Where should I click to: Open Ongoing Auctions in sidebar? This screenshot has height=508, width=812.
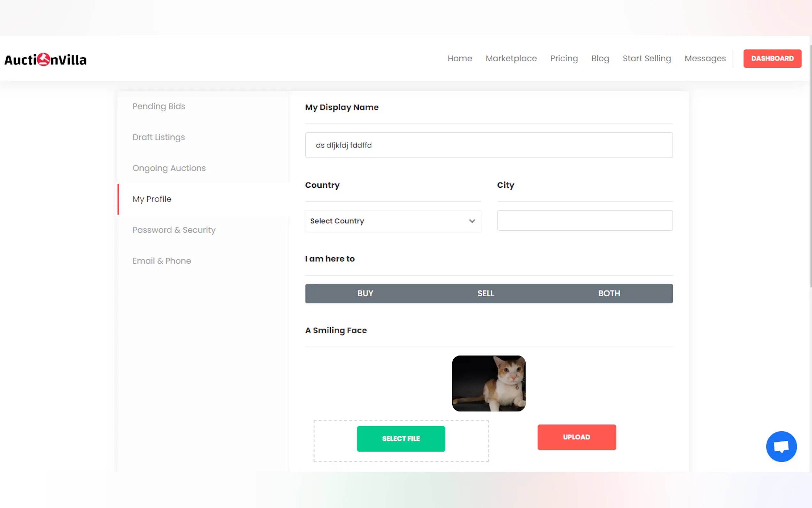169,168
